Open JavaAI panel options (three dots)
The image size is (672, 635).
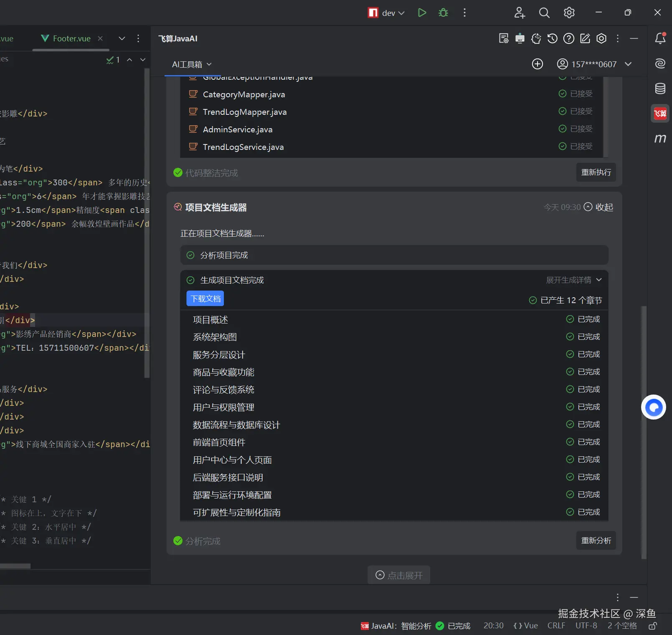(618, 38)
